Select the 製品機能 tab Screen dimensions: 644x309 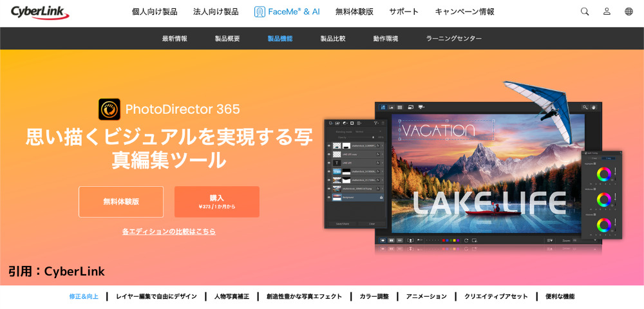tap(280, 39)
